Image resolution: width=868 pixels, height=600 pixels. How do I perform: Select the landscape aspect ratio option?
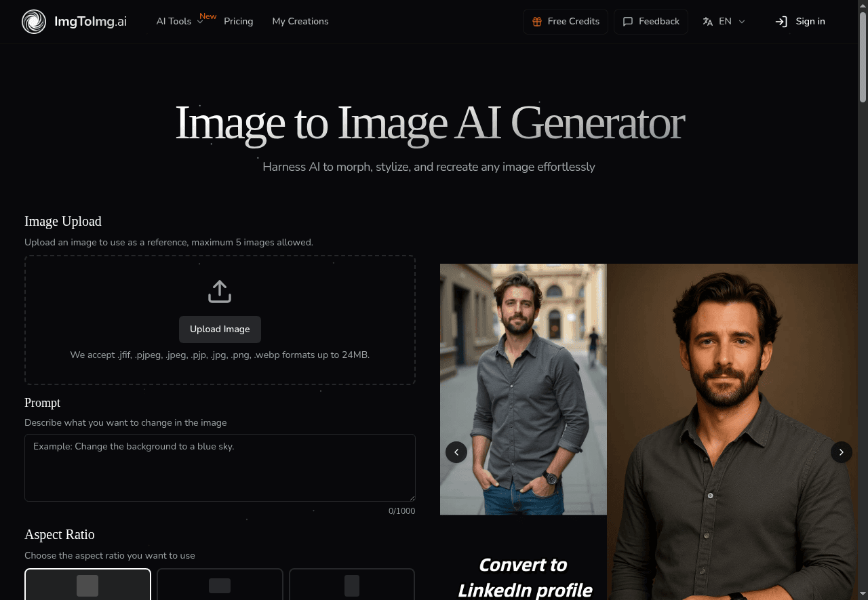(x=220, y=584)
